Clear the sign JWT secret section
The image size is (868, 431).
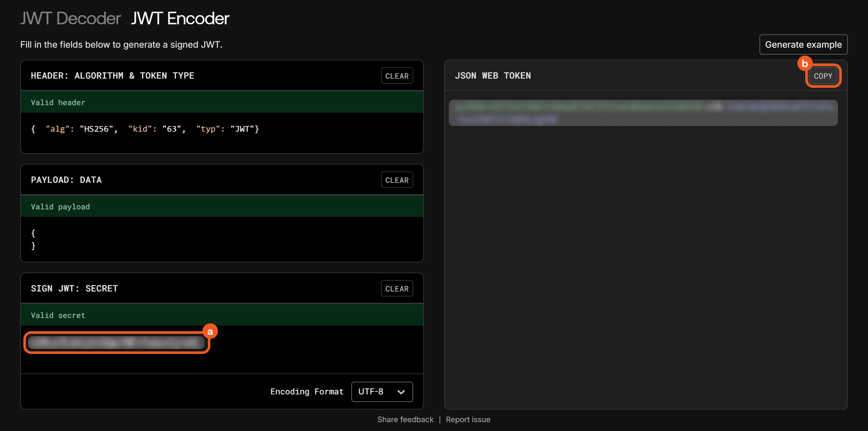[x=396, y=289]
